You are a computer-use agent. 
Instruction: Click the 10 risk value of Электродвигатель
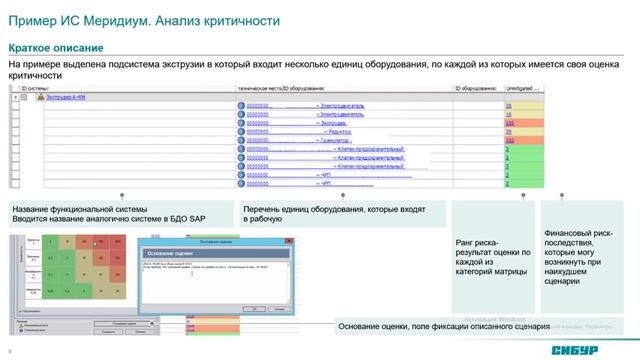coord(509,114)
